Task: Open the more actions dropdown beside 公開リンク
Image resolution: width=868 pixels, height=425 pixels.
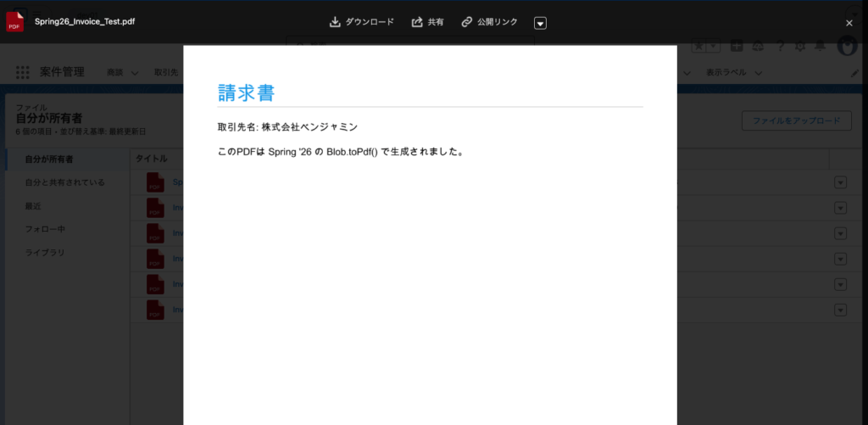Action: click(x=541, y=23)
